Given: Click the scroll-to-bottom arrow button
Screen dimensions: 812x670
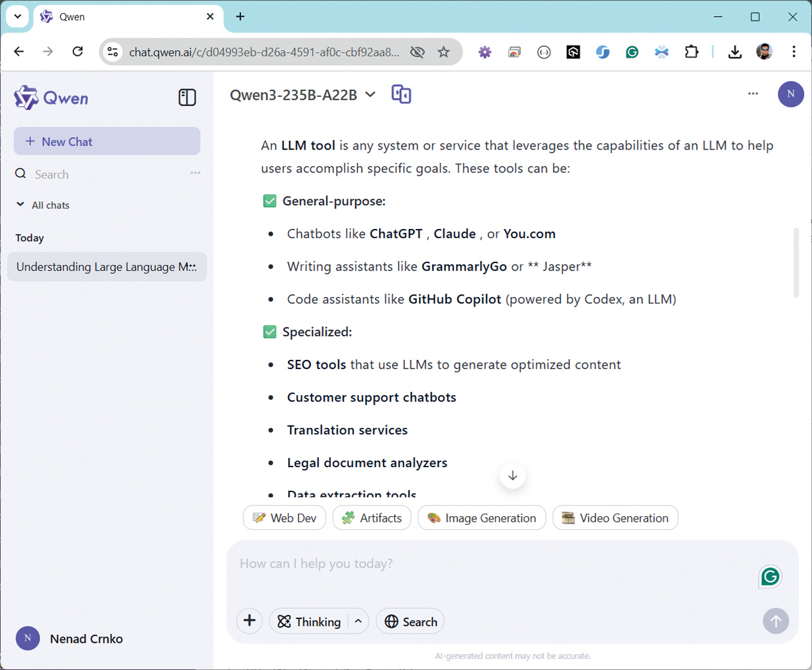Looking at the screenshot, I should point(512,476).
